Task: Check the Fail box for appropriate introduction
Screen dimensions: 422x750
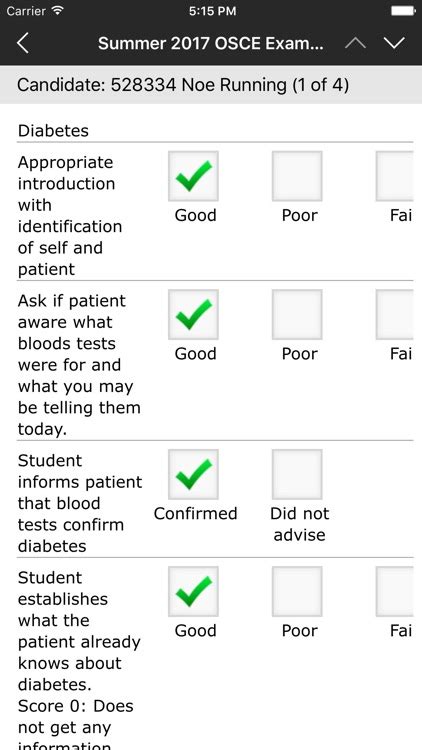Action: click(395, 176)
